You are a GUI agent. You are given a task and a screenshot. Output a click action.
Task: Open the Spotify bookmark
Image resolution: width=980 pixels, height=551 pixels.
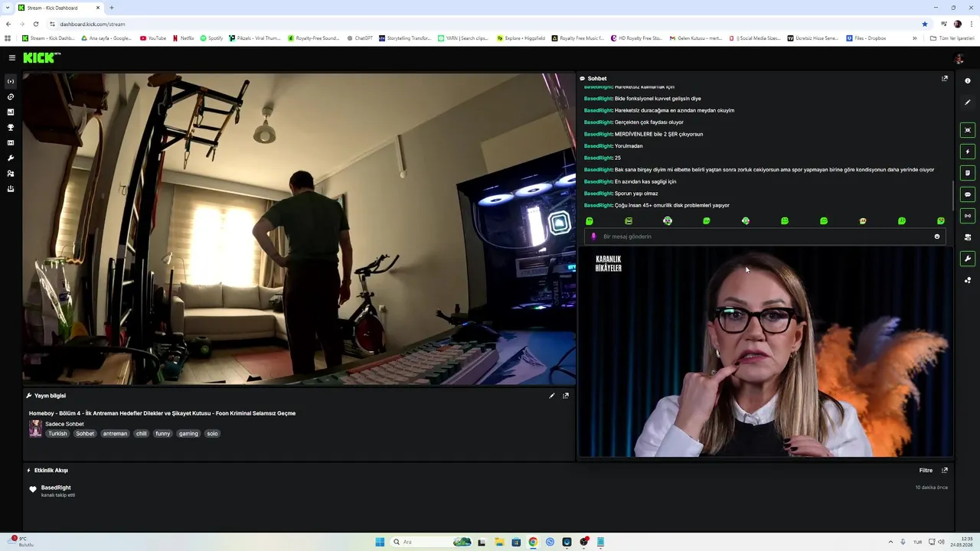(x=211, y=38)
